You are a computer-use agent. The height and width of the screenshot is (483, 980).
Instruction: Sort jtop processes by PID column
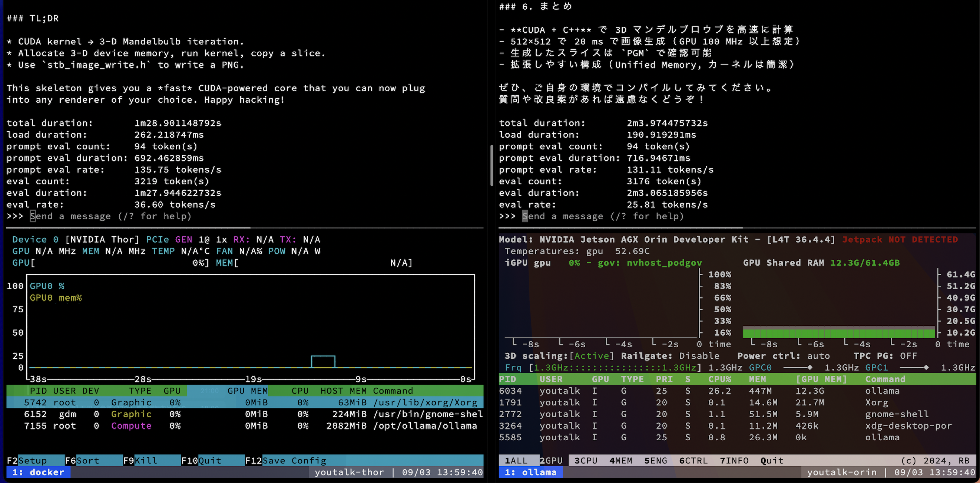click(x=507, y=379)
